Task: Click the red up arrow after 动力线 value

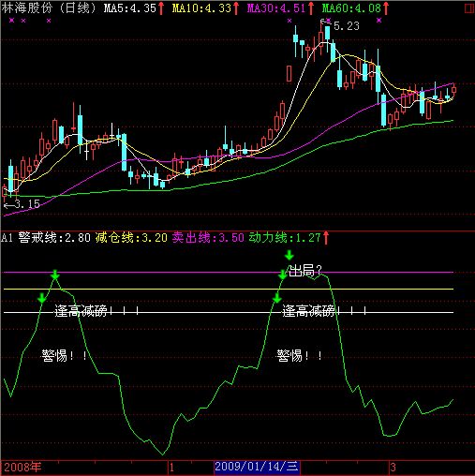Action: (x=326, y=238)
